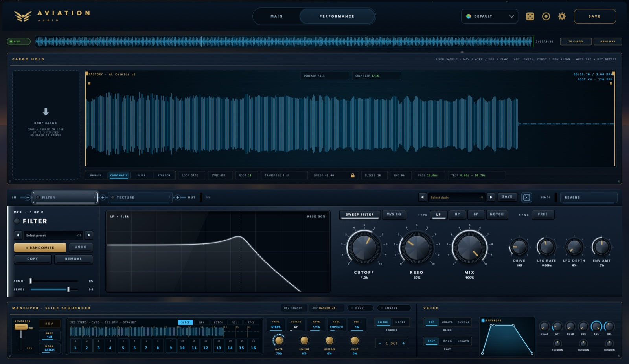Select next filter preset arrow
This screenshot has width=629, height=364.
coord(89,235)
